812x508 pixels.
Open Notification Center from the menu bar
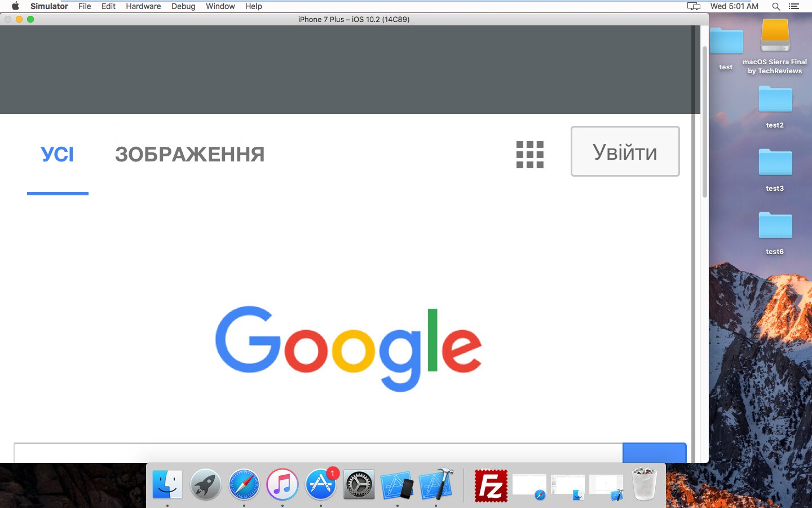(x=794, y=6)
